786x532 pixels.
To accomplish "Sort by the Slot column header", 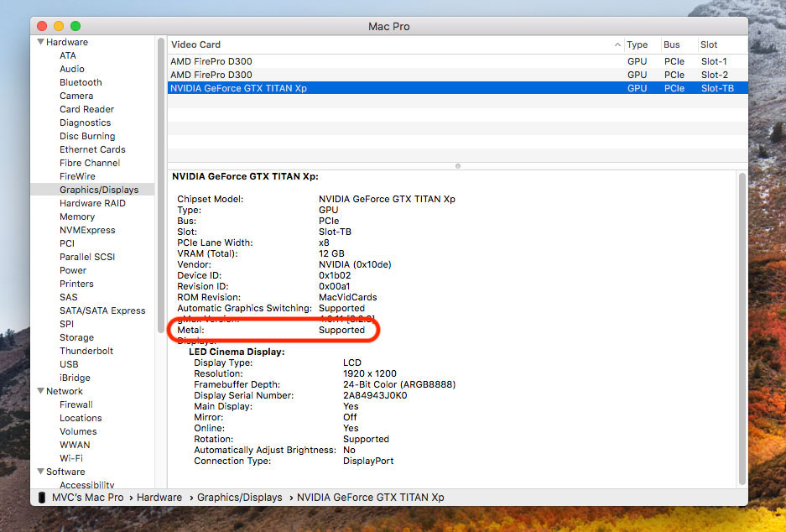I will pyautogui.click(x=709, y=44).
